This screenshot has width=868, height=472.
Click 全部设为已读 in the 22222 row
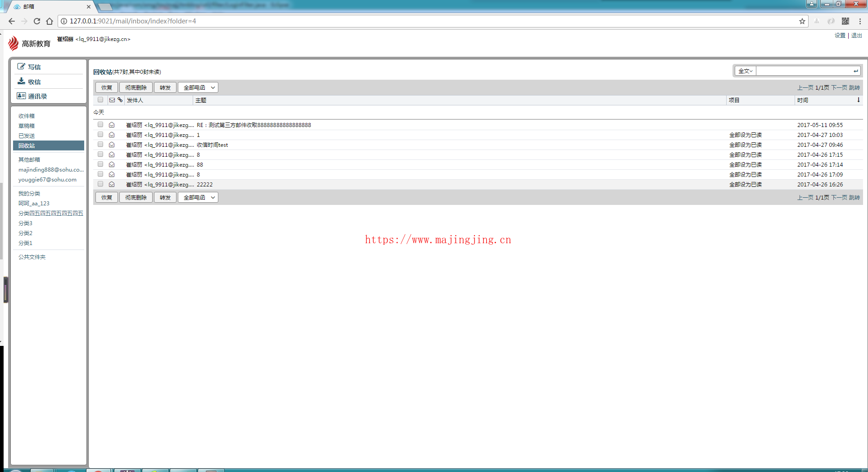pos(746,185)
